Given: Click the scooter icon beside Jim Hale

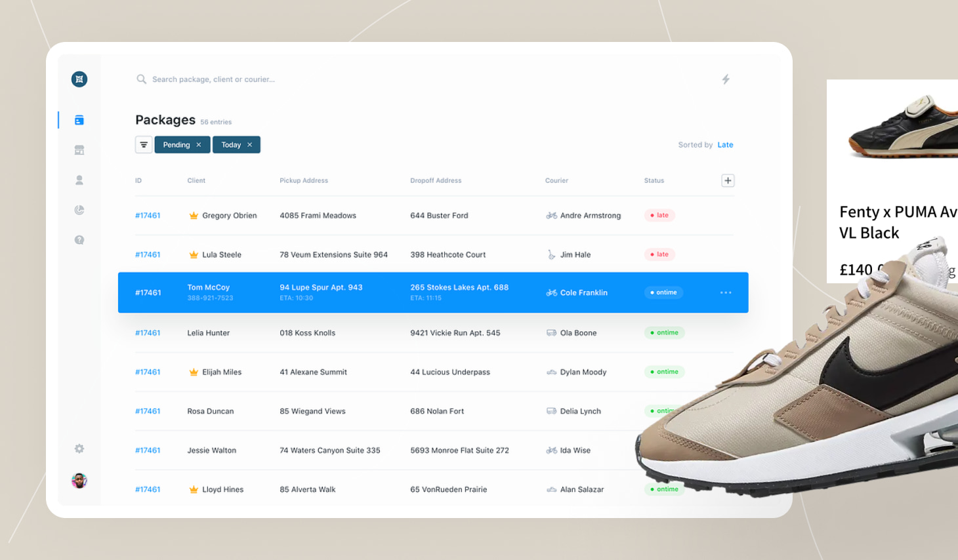Looking at the screenshot, I should [x=552, y=254].
